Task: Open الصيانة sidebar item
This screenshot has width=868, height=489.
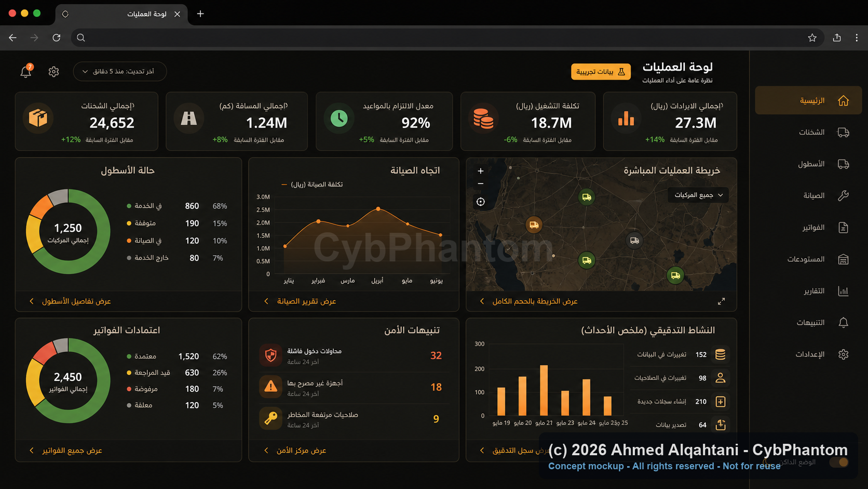Action: point(808,195)
